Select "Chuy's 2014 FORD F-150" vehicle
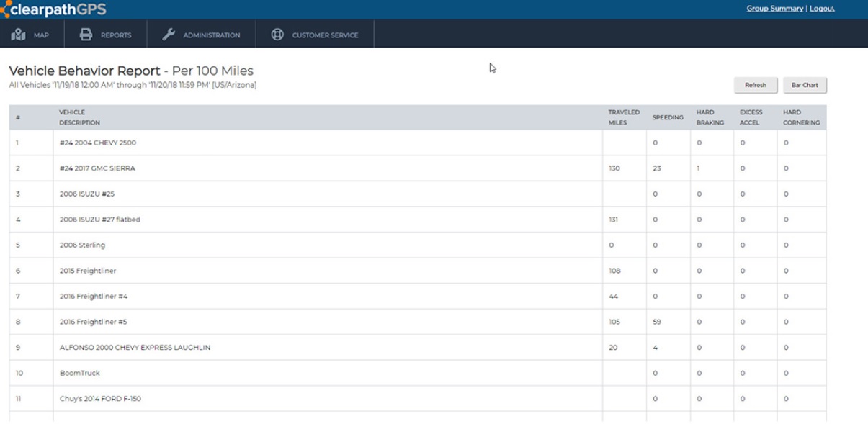 pos(100,398)
